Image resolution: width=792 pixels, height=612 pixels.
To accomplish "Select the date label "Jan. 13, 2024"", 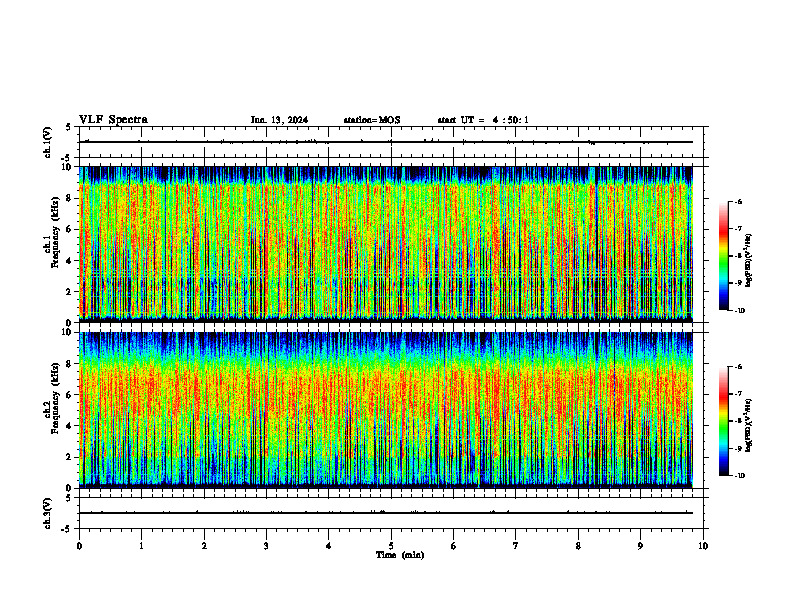I will pos(279,120).
